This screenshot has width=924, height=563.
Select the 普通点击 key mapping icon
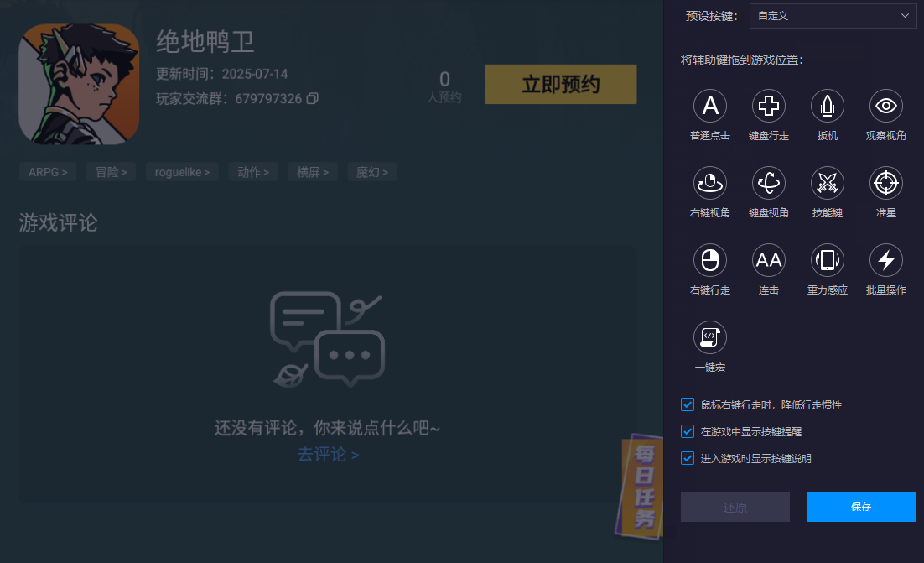click(709, 107)
